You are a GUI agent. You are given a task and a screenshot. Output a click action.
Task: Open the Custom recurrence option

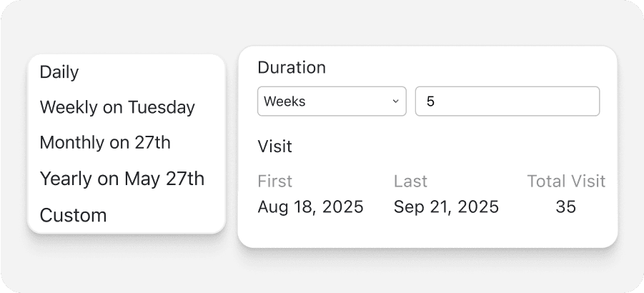click(x=73, y=215)
